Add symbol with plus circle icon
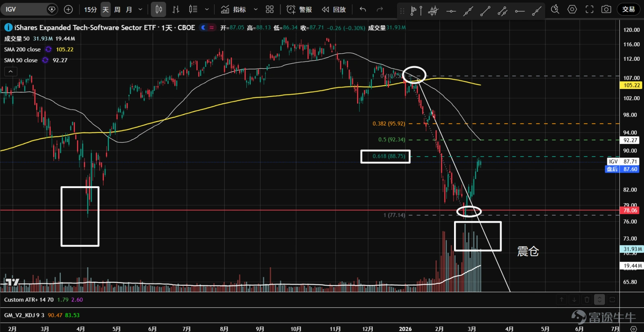This screenshot has height=332, width=644. coord(68,9)
